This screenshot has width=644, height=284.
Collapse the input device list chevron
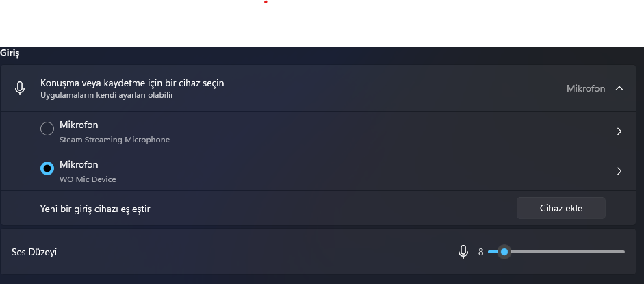point(619,88)
